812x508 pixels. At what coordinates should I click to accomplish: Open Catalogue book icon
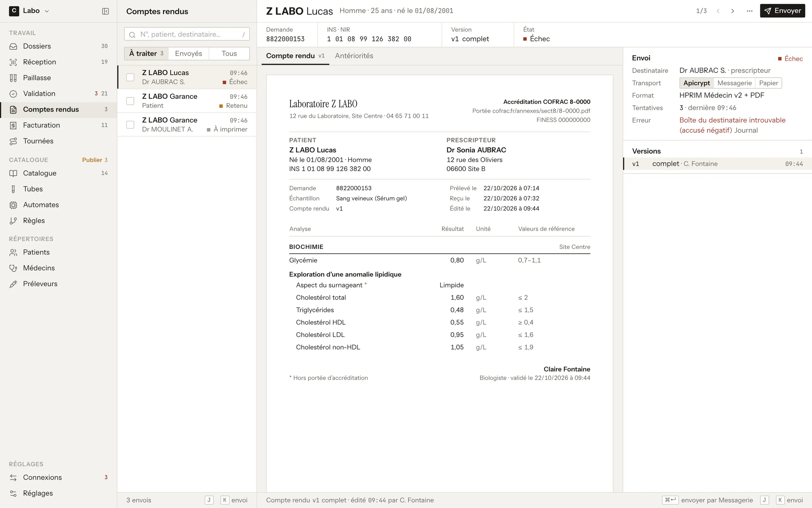click(13, 173)
